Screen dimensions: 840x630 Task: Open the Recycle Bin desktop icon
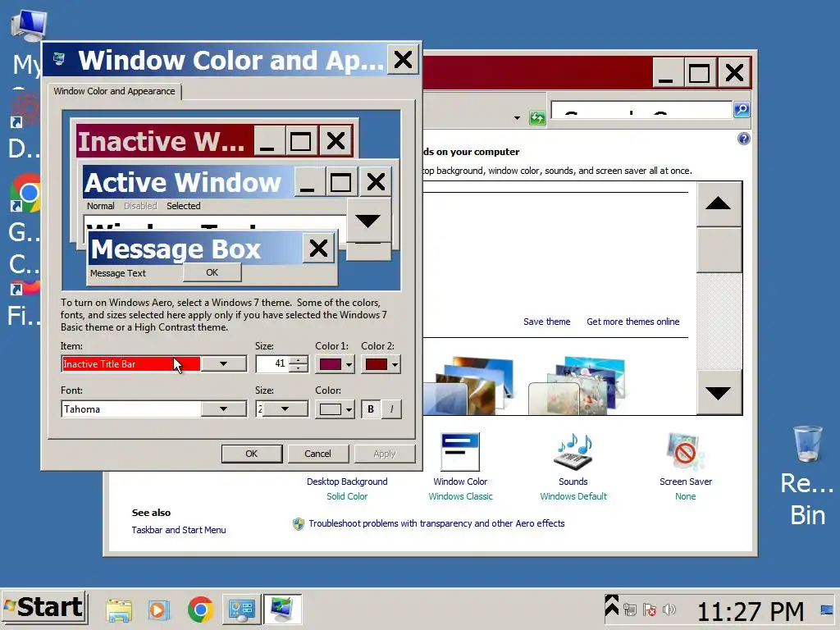[x=807, y=444]
